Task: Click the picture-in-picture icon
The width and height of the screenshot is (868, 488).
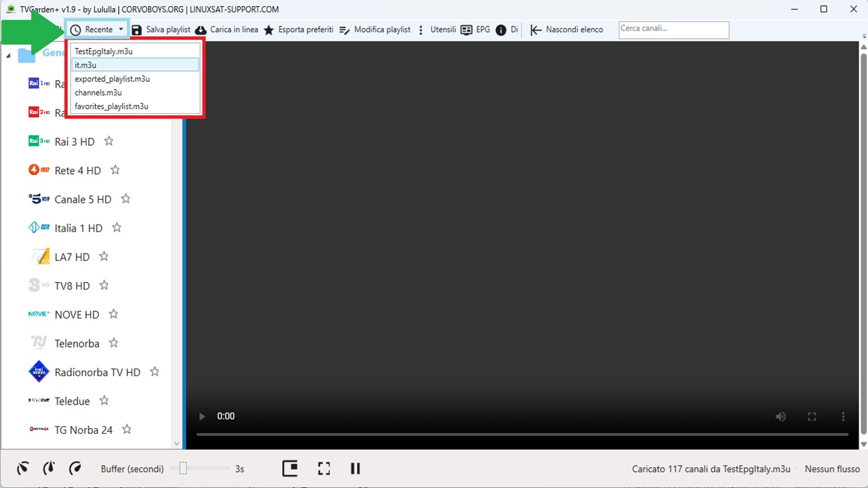Action: 290,468
